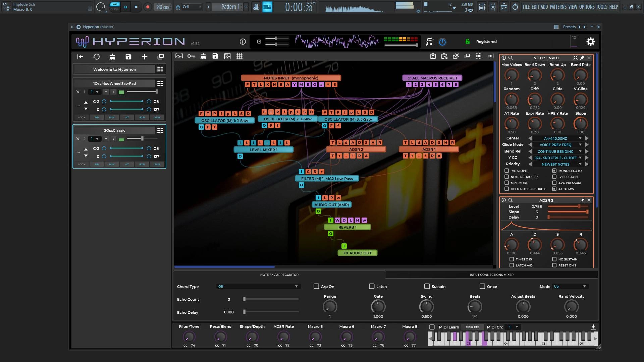This screenshot has width=644, height=362.
Task: Open the FILE menu
Action: pyautogui.click(x=526, y=7)
